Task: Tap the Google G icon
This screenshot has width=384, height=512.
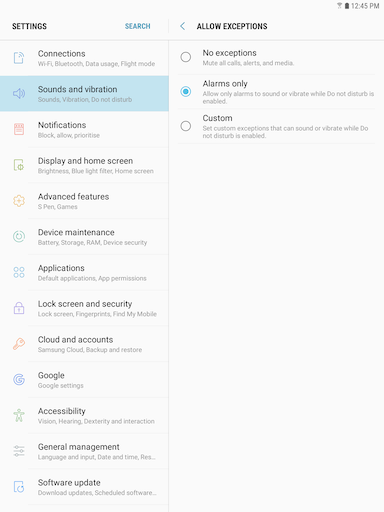Action: tap(19, 379)
